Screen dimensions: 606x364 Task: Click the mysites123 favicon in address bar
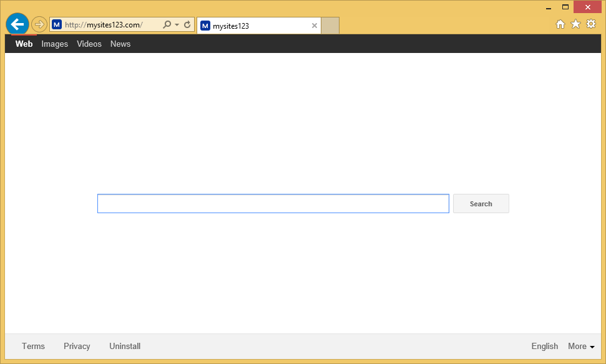tap(57, 25)
